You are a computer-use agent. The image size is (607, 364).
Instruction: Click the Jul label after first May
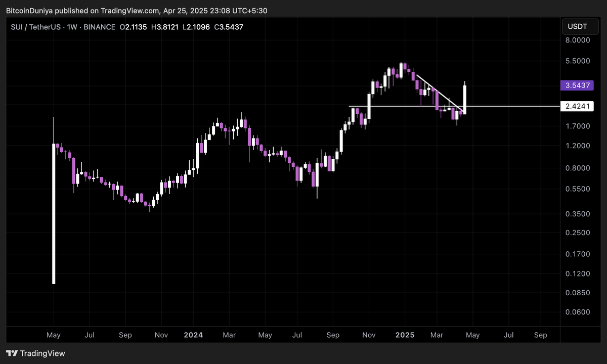click(89, 335)
